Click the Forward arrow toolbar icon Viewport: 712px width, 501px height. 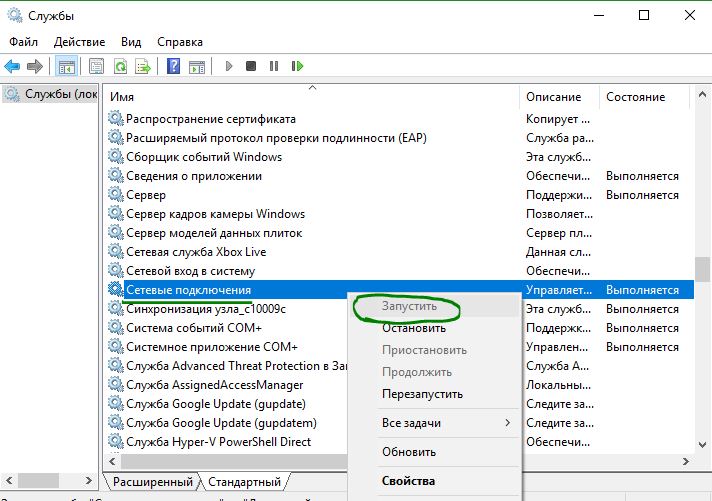tap(35, 66)
